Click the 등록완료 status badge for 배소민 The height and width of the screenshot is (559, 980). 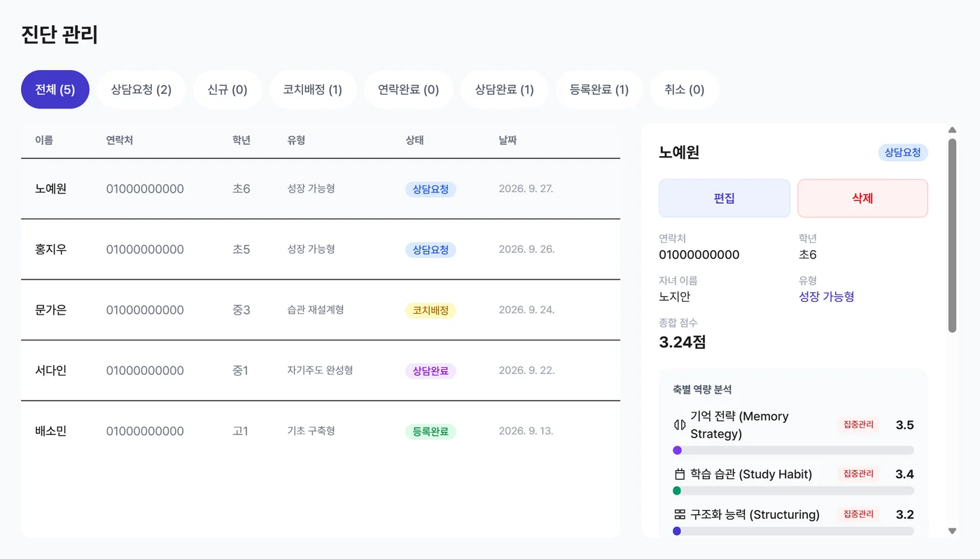tap(430, 432)
